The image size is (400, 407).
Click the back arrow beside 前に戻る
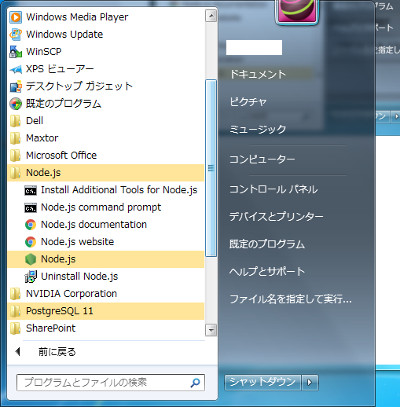coord(18,351)
